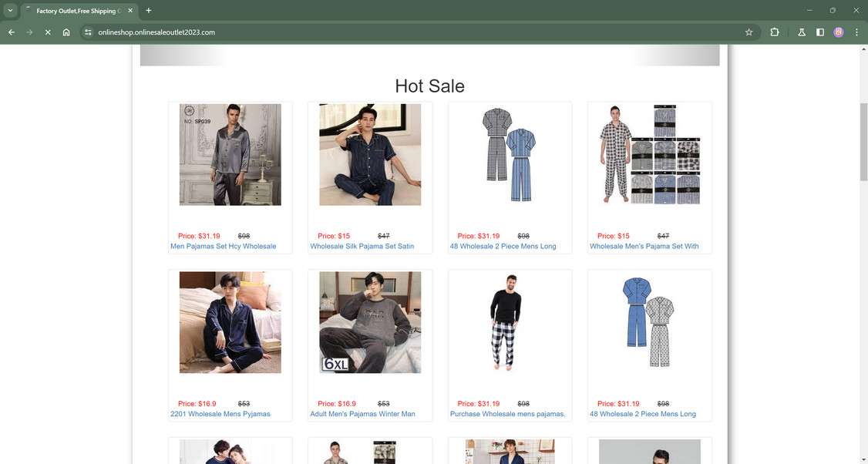Open Purchase Wholesale mens pajamas link

[x=508, y=414]
